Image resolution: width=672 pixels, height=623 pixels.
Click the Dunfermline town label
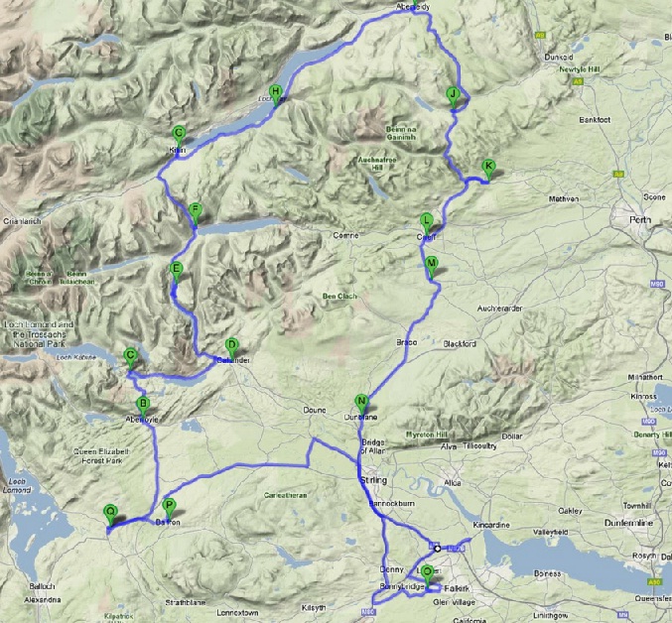(628, 523)
